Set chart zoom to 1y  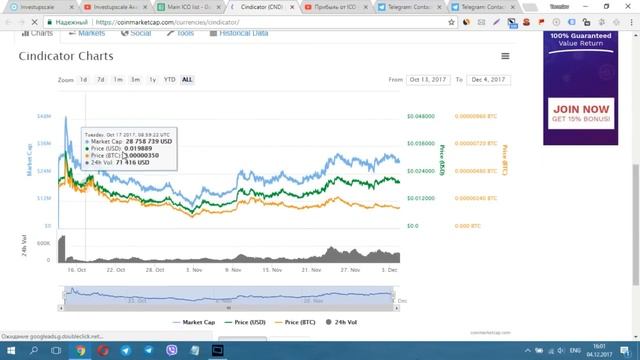tap(152, 80)
